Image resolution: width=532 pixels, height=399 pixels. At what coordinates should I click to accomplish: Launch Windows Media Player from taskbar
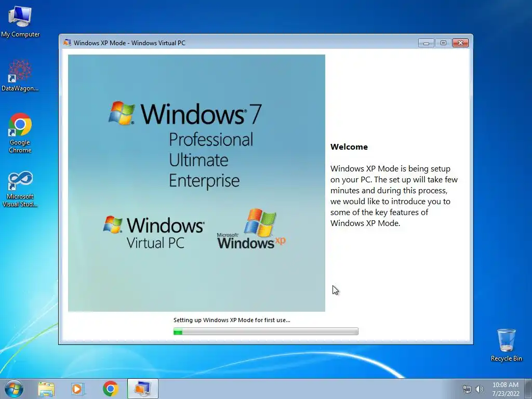(77, 389)
